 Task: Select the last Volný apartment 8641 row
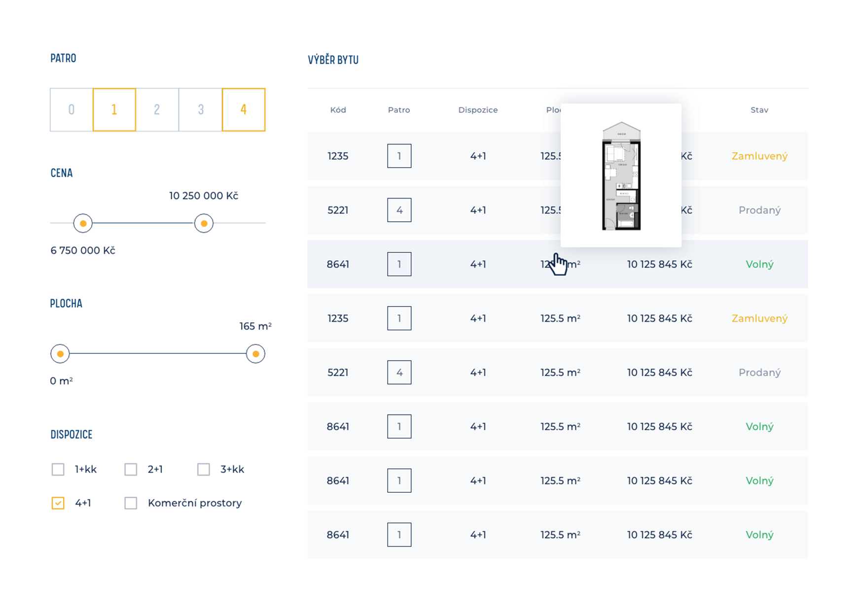(557, 535)
